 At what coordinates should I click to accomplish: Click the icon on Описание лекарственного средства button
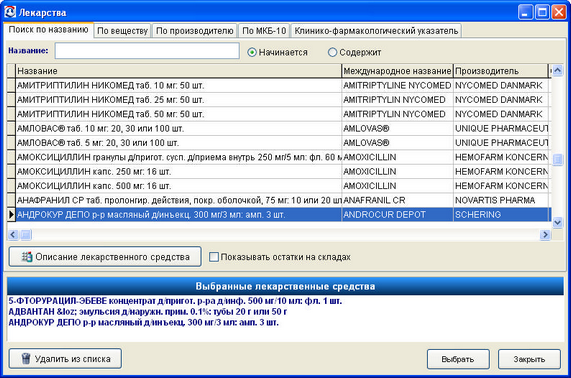click(x=27, y=257)
